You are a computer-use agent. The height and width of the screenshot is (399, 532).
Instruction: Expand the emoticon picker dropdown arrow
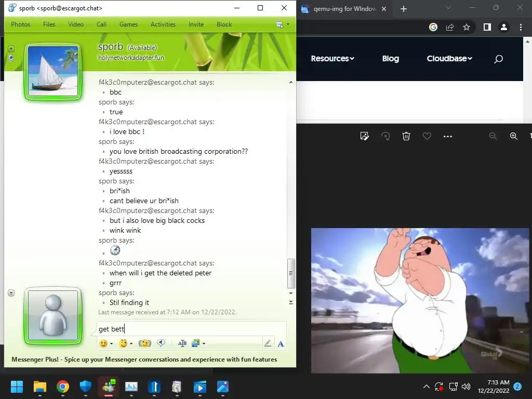click(111, 344)
